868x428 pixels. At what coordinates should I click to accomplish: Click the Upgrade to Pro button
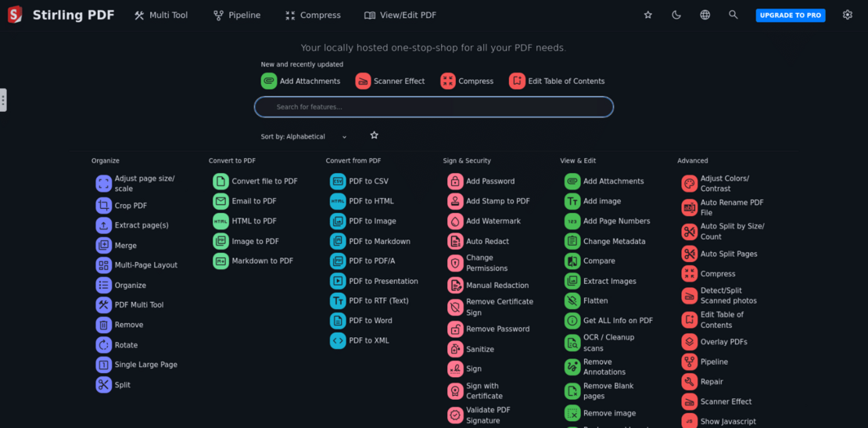(x=790, y=15)
